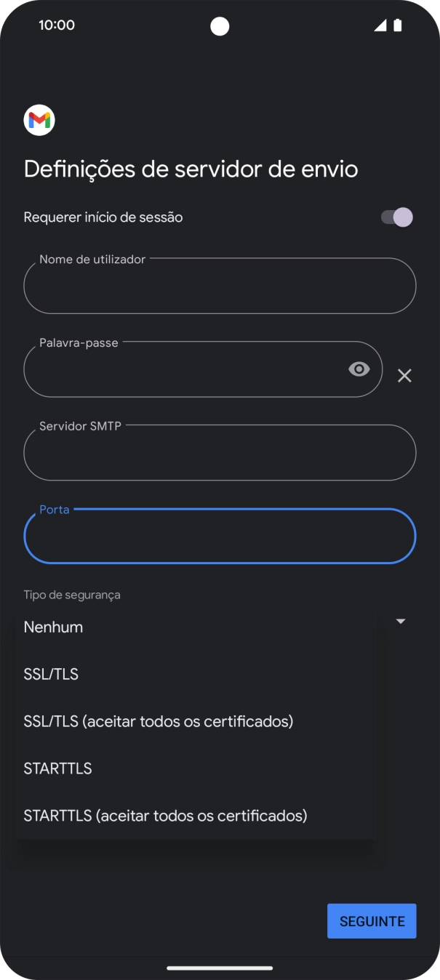This screenshot has height=980, width=440.
Task: Tap the signal strength icon in status bar
Action: tap(380, 25)
